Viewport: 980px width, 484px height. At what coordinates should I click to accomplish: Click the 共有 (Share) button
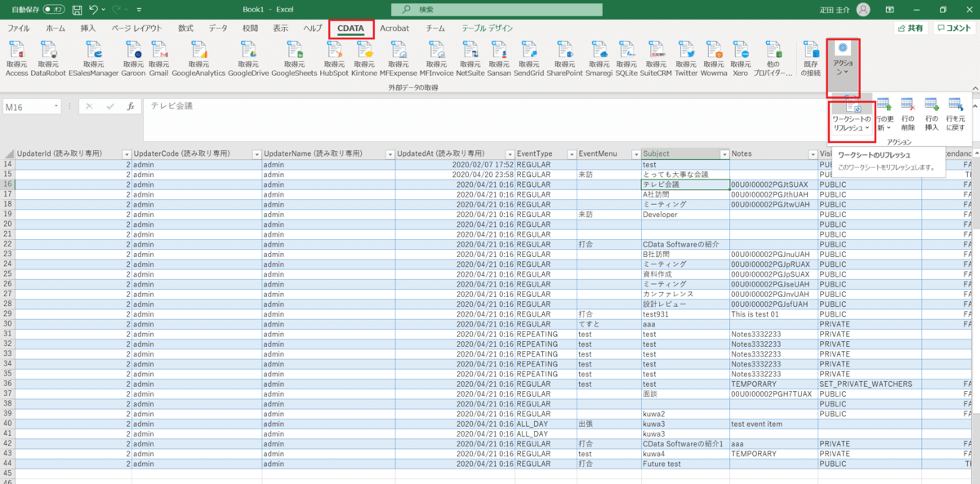click(911, 29)
